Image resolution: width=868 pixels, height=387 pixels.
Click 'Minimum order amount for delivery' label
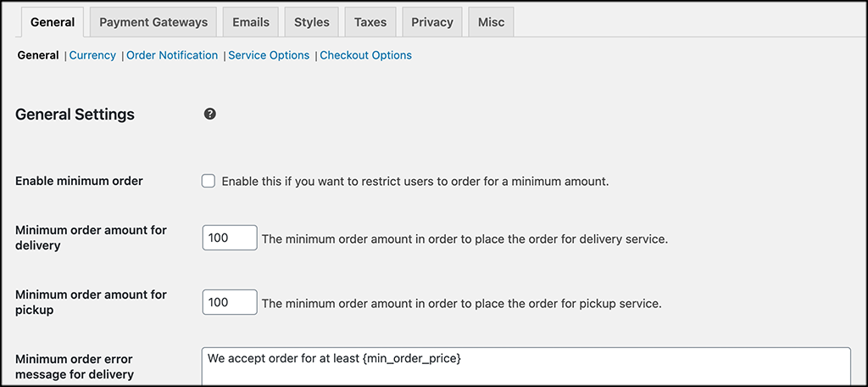pyautogui.click(x=91, y=238)
